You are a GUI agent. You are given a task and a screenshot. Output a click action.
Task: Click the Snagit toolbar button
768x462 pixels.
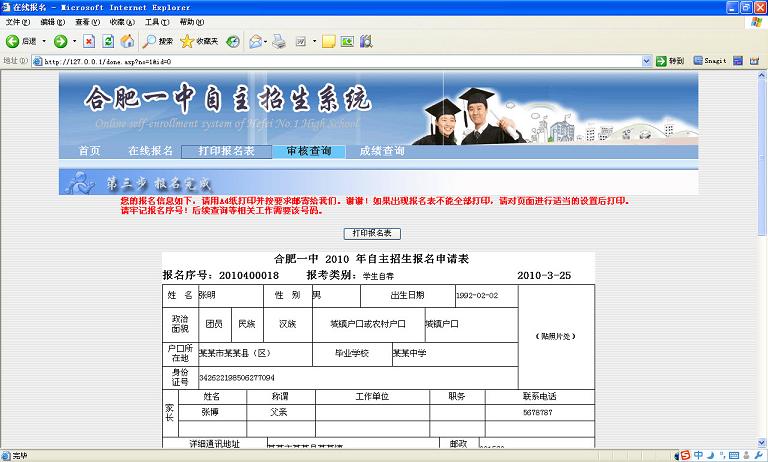tap(709, 61)
